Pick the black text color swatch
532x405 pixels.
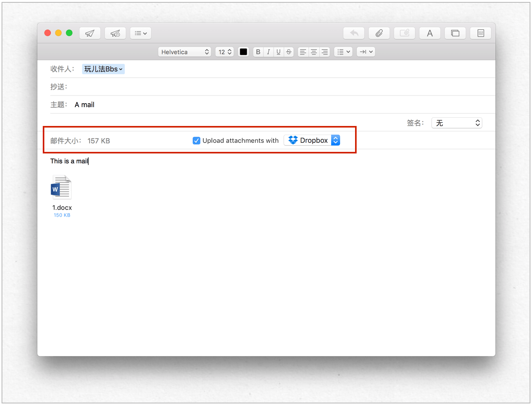pos(244,52)
